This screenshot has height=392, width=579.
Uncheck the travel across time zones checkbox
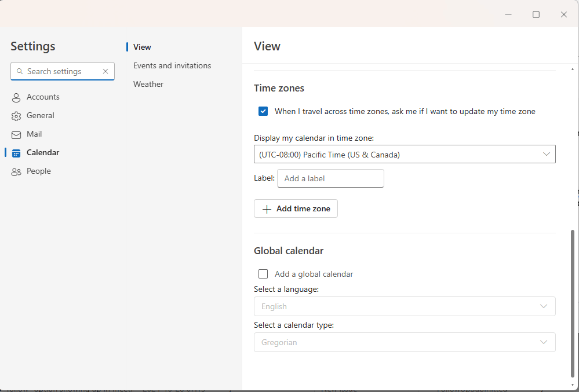click(x=263, y=111)
